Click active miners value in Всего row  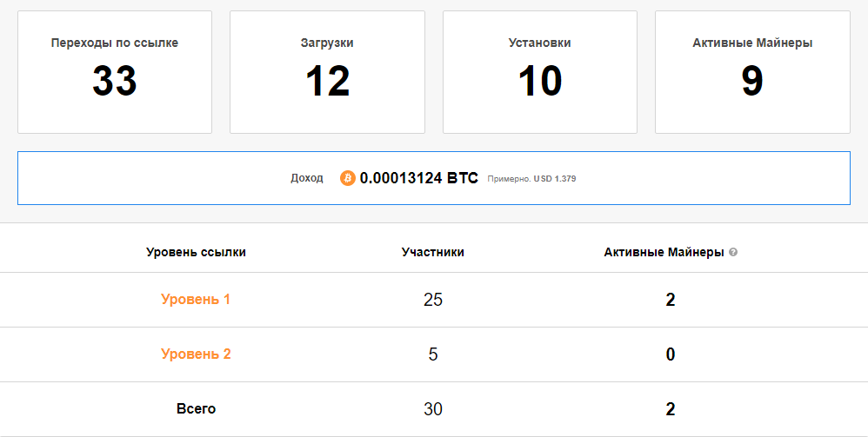[671, 410]
